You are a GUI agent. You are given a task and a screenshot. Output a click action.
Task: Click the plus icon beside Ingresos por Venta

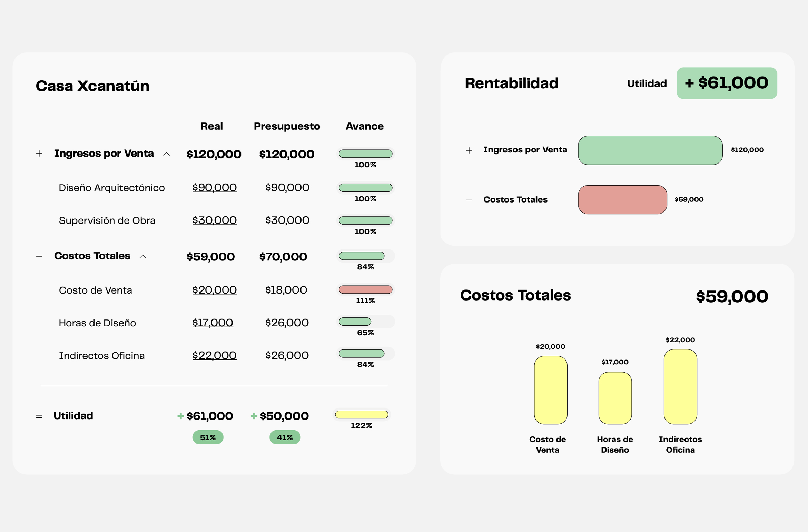tap(39, 154)
